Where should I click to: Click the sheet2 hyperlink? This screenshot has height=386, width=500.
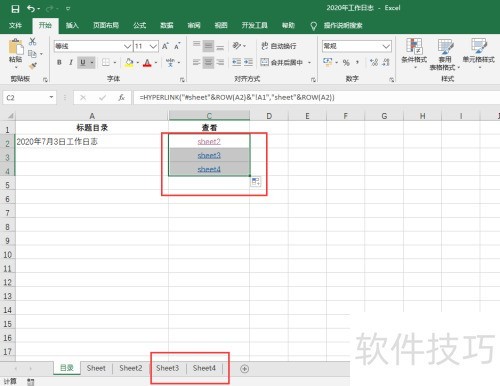[x=209, y=142]
